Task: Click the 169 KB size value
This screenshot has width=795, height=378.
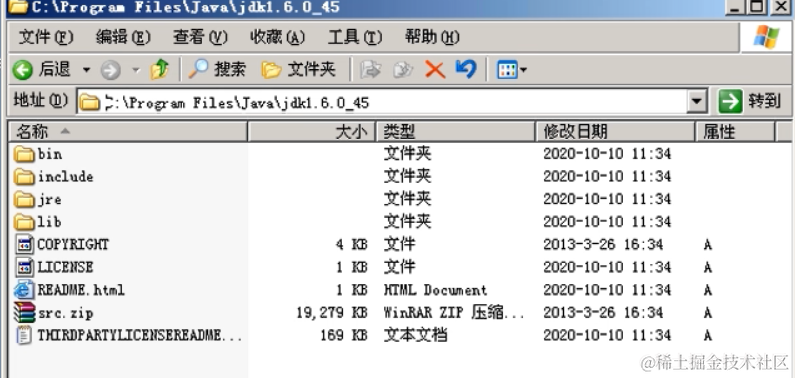Action: click(344, 335)
